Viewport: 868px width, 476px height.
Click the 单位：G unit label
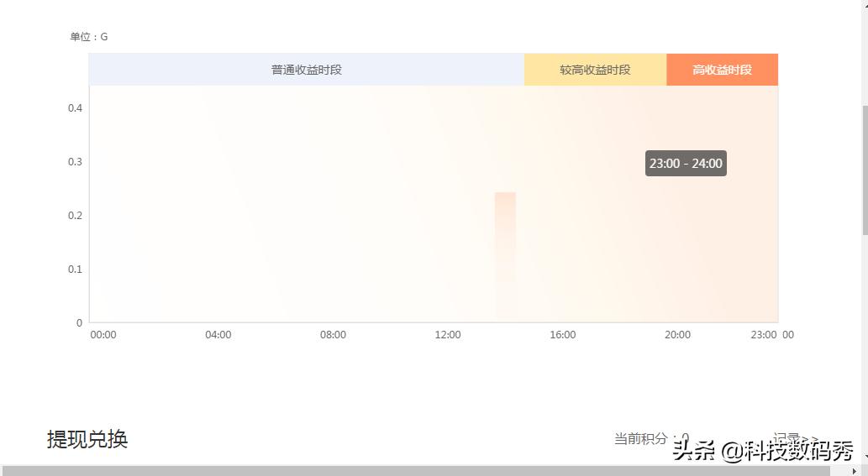click(x=88, y=37)
